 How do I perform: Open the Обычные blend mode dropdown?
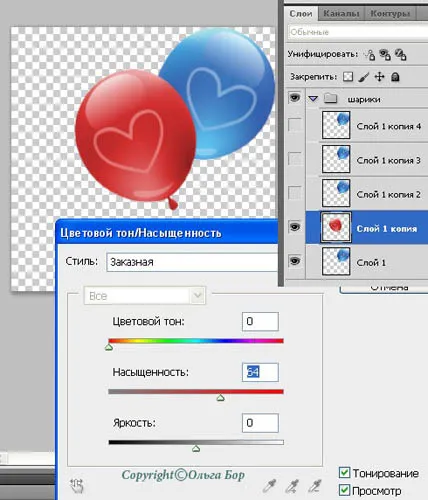pyautogui.click(x=358, y=32)
